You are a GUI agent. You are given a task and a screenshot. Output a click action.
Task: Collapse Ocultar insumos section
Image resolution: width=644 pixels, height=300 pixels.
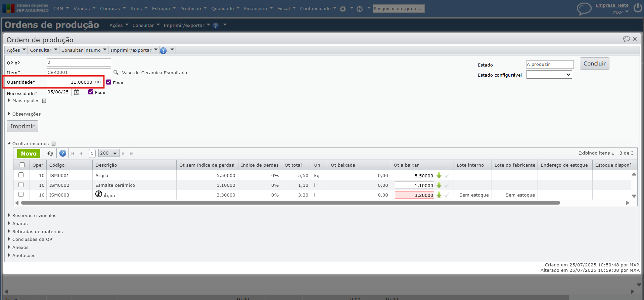28,144
